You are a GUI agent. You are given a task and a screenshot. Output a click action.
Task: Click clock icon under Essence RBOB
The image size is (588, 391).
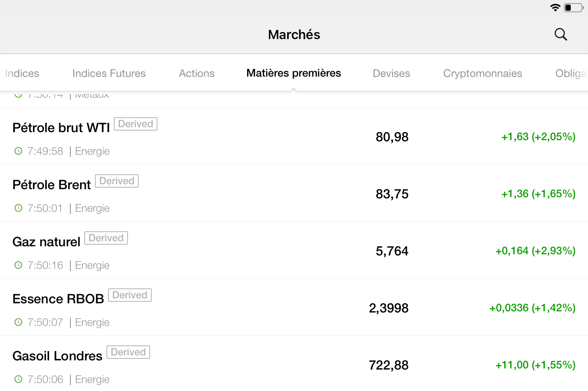click(18, 322)
